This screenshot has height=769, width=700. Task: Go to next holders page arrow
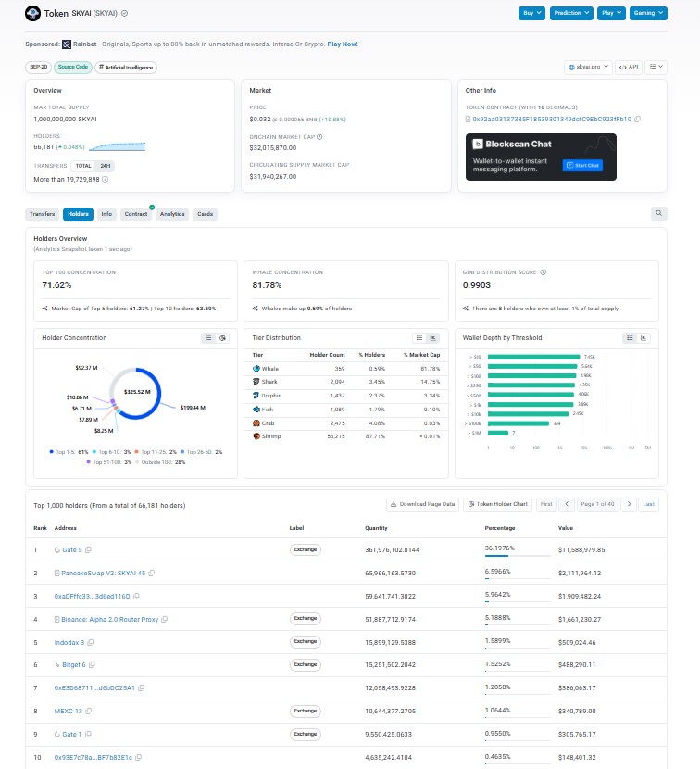click(x=629, y=504)
